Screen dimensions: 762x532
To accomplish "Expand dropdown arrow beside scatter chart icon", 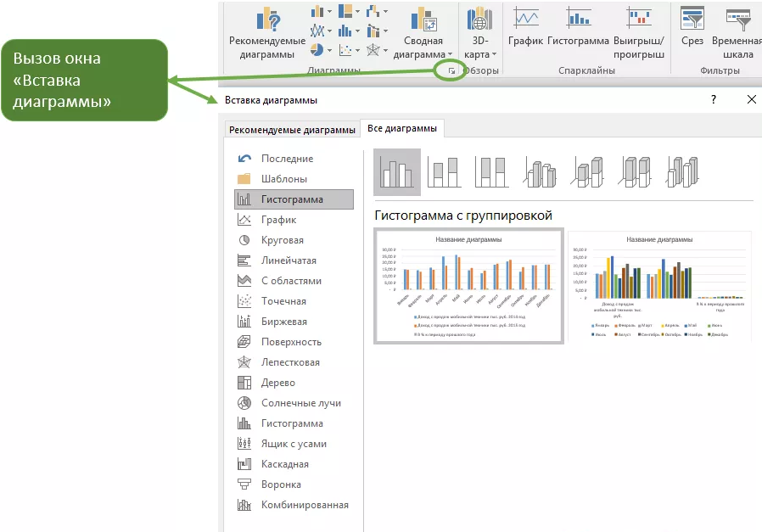I will (x=358, y=50).
